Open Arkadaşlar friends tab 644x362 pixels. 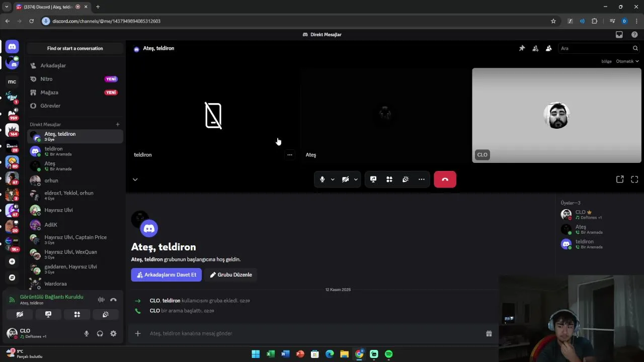[x=75, y=65]
